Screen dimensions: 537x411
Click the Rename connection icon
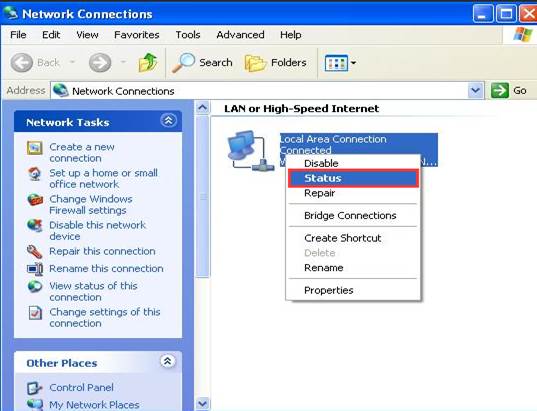coord(35,269)
